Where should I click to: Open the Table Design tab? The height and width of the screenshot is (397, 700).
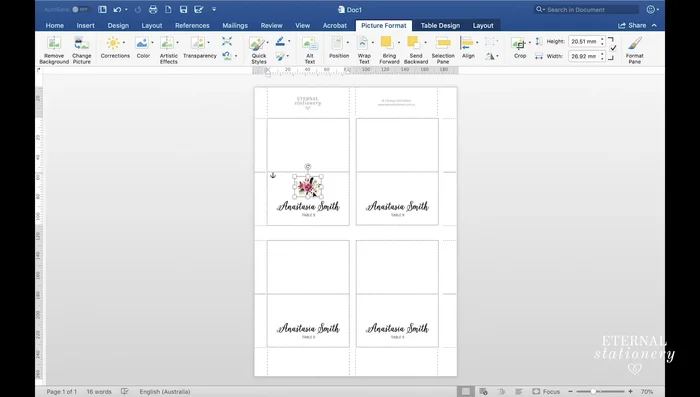(x=440, y=25)
